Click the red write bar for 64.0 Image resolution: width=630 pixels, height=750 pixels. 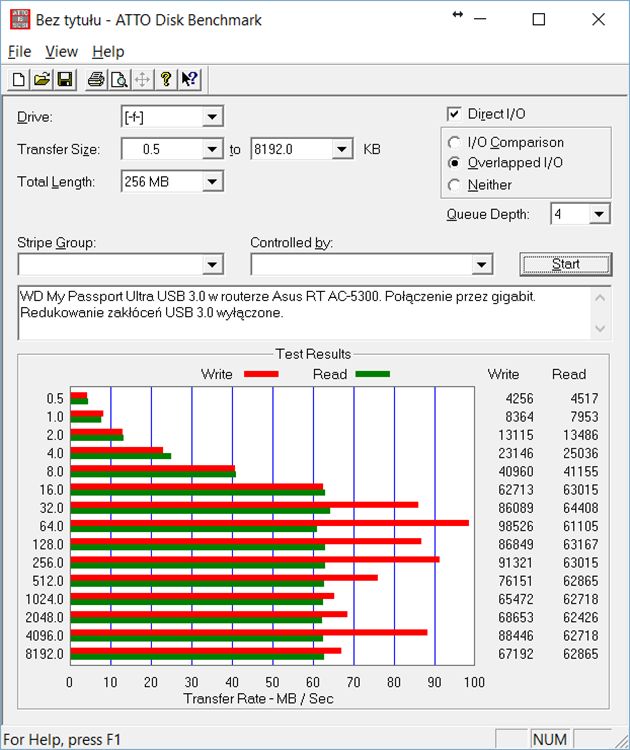(269, 523)
